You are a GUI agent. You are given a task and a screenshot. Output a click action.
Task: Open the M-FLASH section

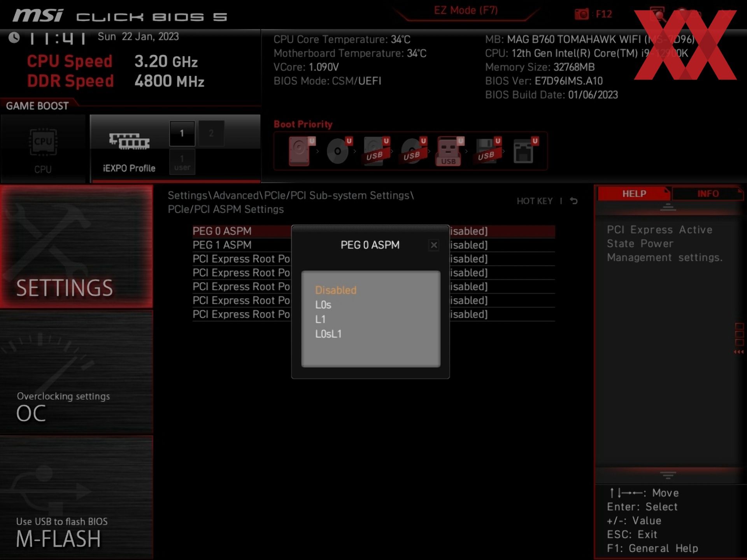(x=76, y=497)
